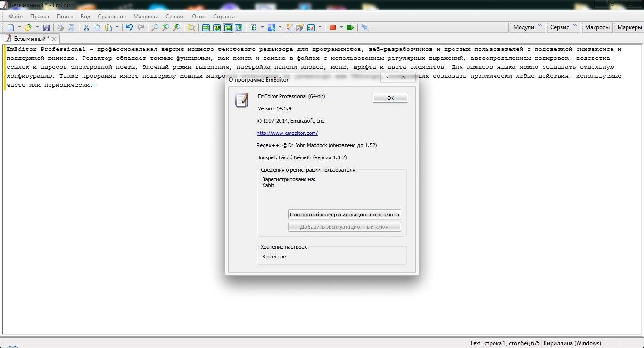Image resolution: width=644 pixels, height=348 pixels.
Task: Click the help question mark in dialog title
Action: coord(387,77)
